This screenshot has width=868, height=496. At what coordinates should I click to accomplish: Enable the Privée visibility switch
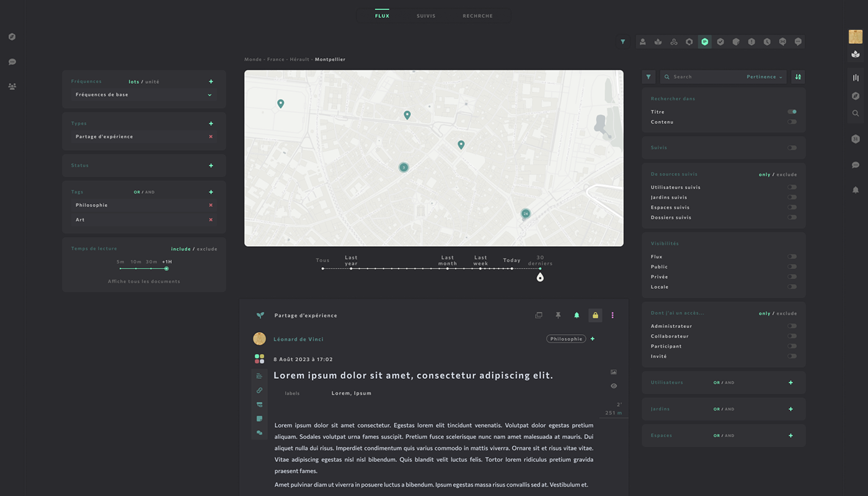point(792,277)
